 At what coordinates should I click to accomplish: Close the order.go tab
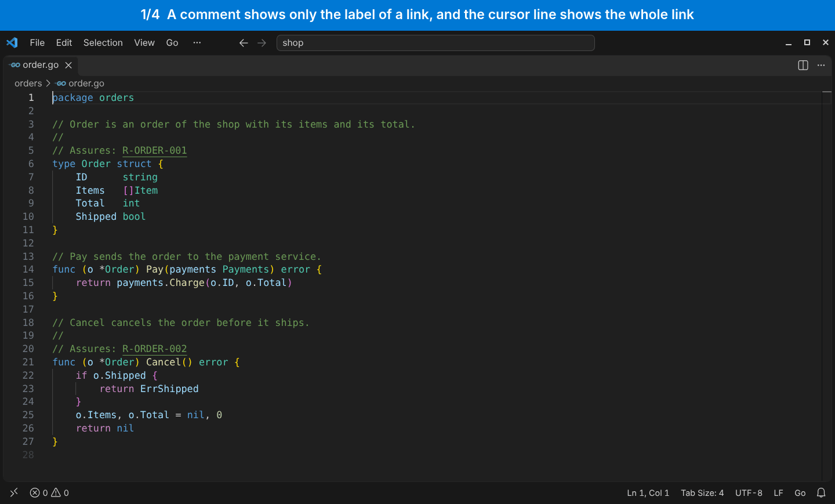pyautogui.click(x=68, y=65)
